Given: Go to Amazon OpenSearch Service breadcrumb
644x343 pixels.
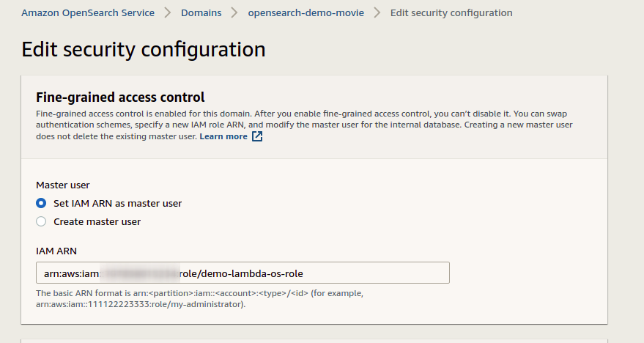Looking at the screenshot, I should [x=88, y=13].
